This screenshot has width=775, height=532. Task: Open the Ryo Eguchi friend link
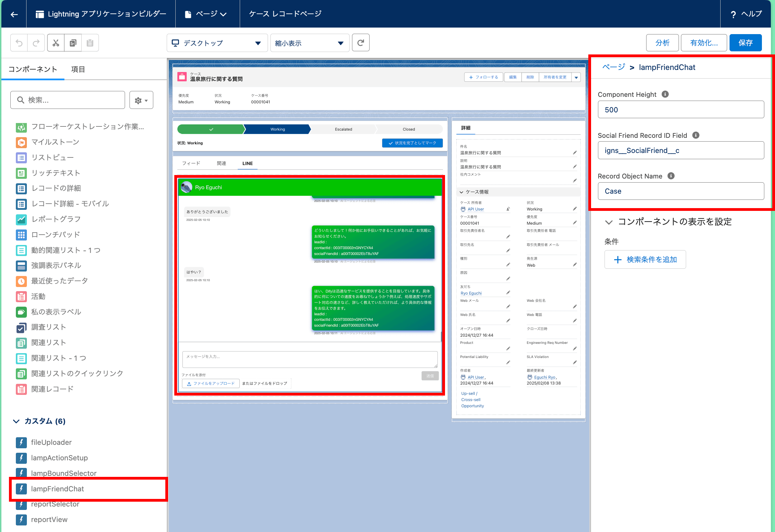click(x=471, y=293)
